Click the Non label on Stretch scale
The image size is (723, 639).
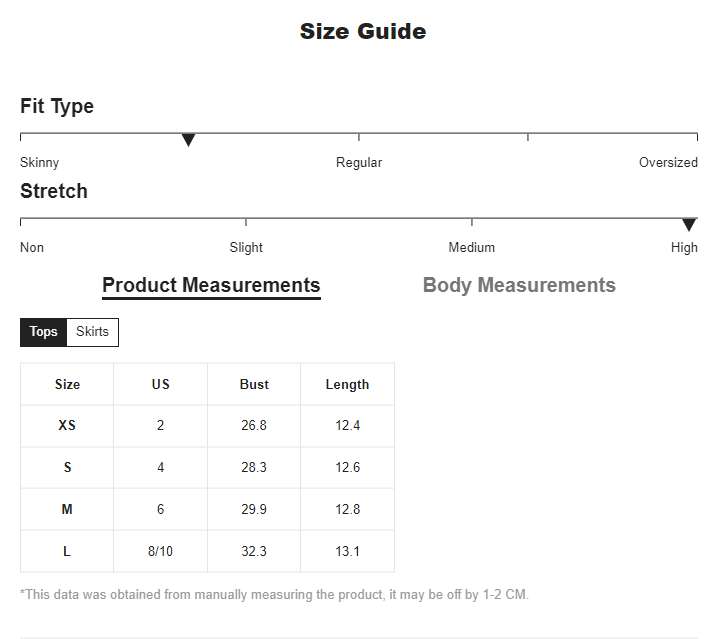[32, 248]
